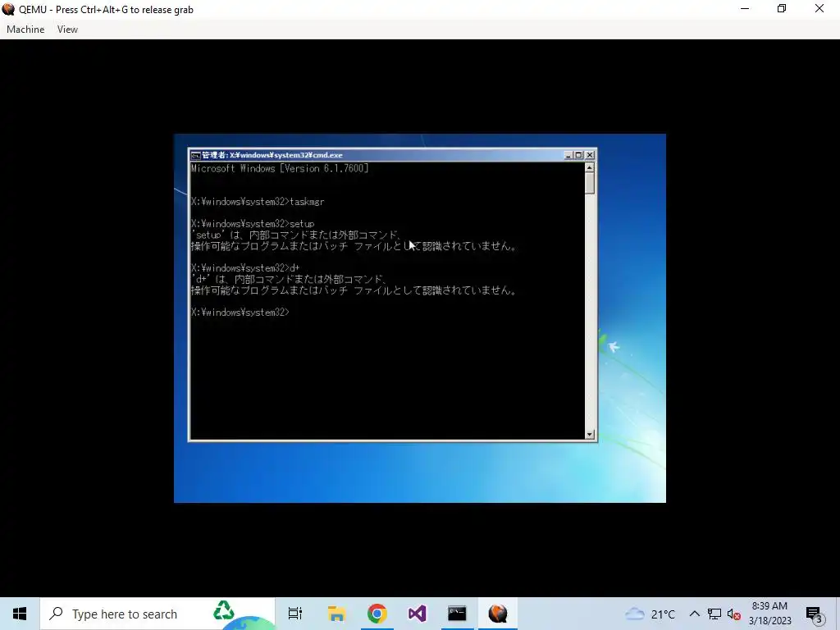This screenshot has width=840, height=630.
Task: Close the guest cmd.exe window
Action: tap(590, 155)
